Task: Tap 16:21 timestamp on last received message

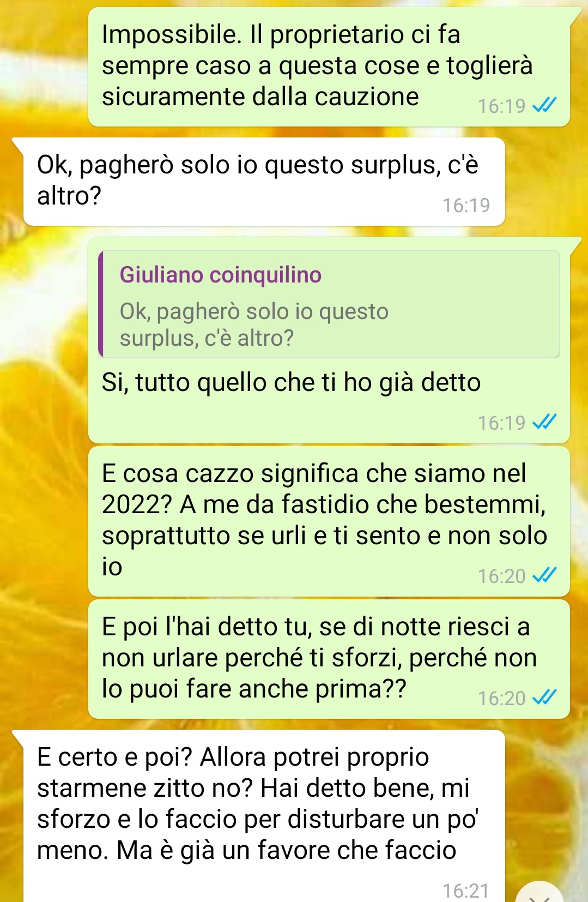Action: (466, 890)
